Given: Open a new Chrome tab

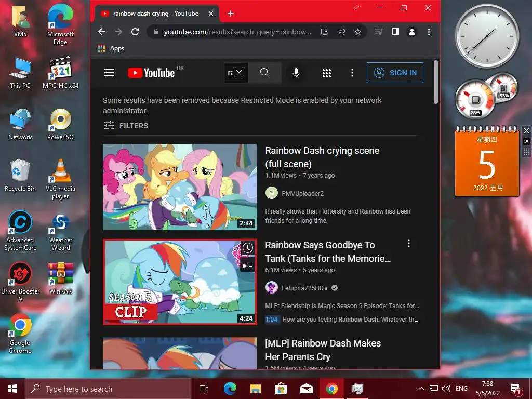Looking at the screenshot, I should (231, 14).
